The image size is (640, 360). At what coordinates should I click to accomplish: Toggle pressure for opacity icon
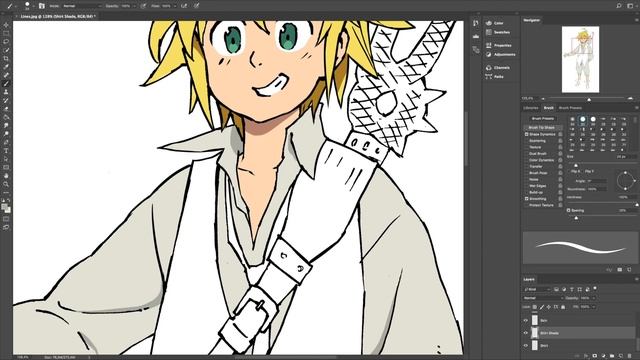[x=143, y=6]
